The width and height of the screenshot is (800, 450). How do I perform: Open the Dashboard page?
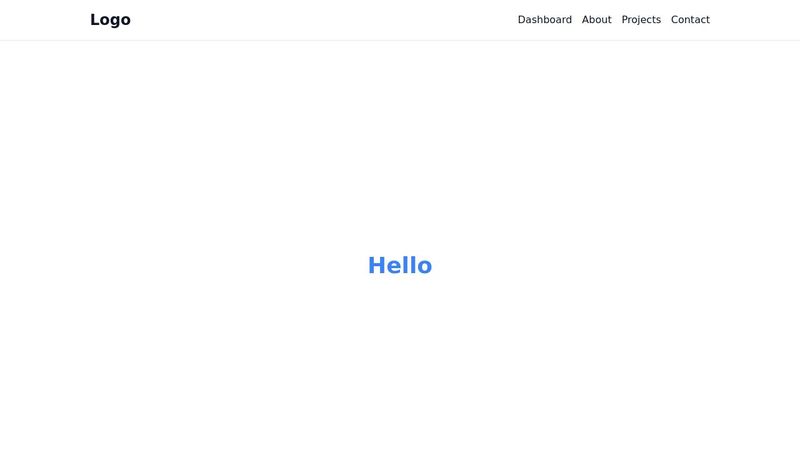click(x=544, y=20)
